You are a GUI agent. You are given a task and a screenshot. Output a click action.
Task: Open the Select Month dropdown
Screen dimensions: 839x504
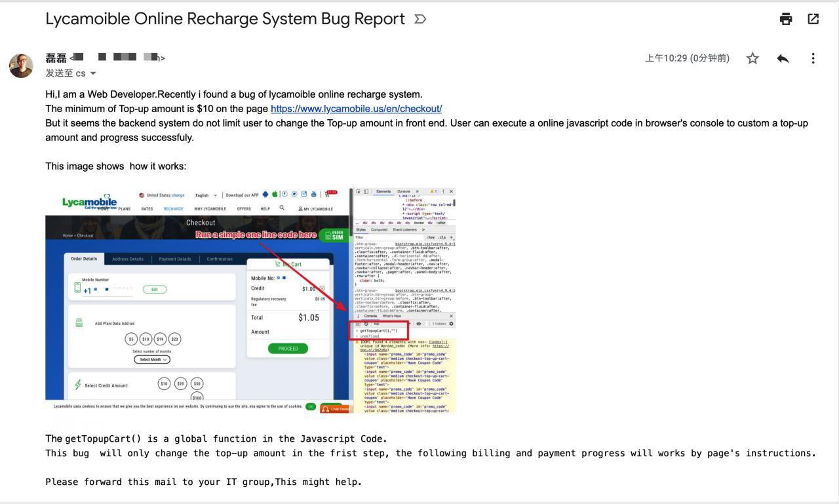click(152, 359)
